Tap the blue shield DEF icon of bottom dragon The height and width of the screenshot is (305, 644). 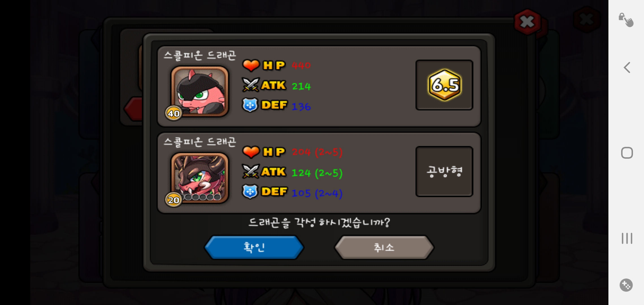pyautogui.click(x=250, y=191)
